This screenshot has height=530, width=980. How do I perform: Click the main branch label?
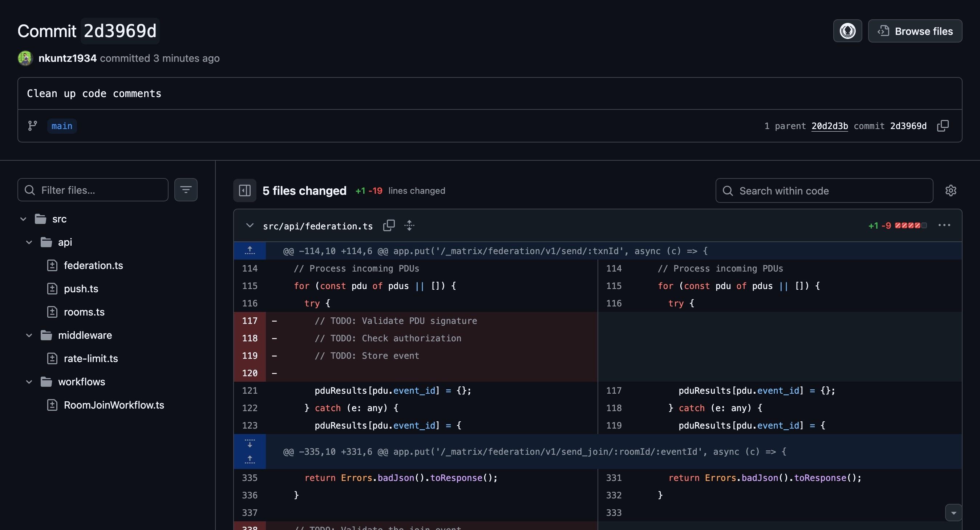coord(62,126)
